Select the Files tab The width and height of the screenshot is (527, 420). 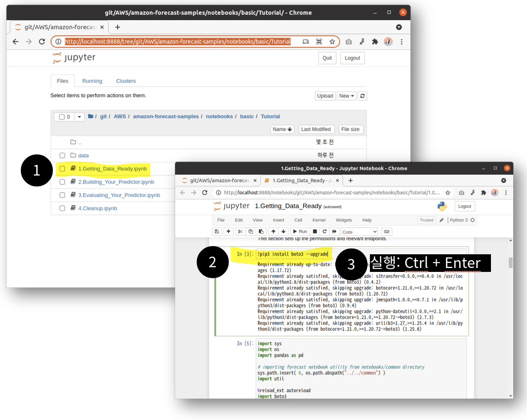pos(63,81)
